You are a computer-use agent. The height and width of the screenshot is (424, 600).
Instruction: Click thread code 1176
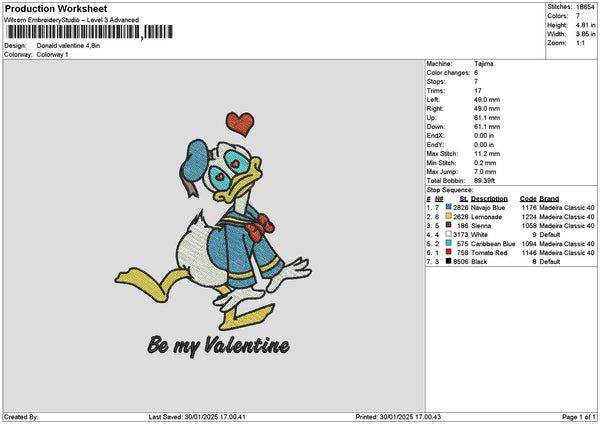[x=529, y=208]
